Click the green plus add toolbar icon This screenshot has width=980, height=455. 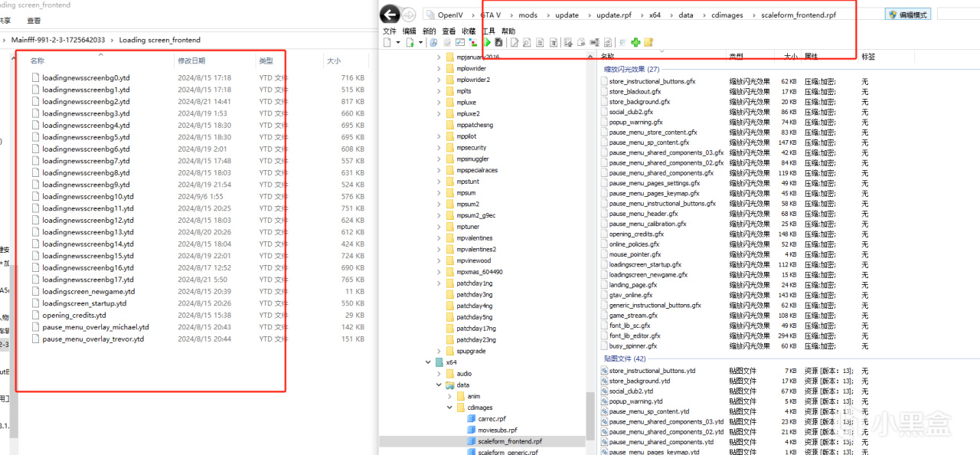[x=635, y=42]
